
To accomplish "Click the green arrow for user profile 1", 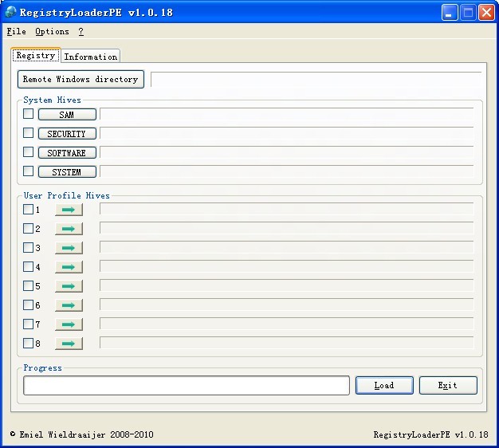I will [69, 210].
